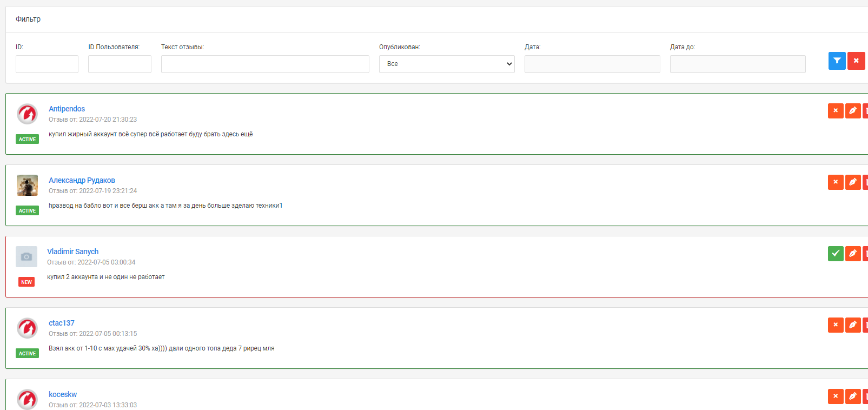Open the Vladimir Sanych profile link
Viewport: 868px width, 410px height.
[x=72, y=252]
